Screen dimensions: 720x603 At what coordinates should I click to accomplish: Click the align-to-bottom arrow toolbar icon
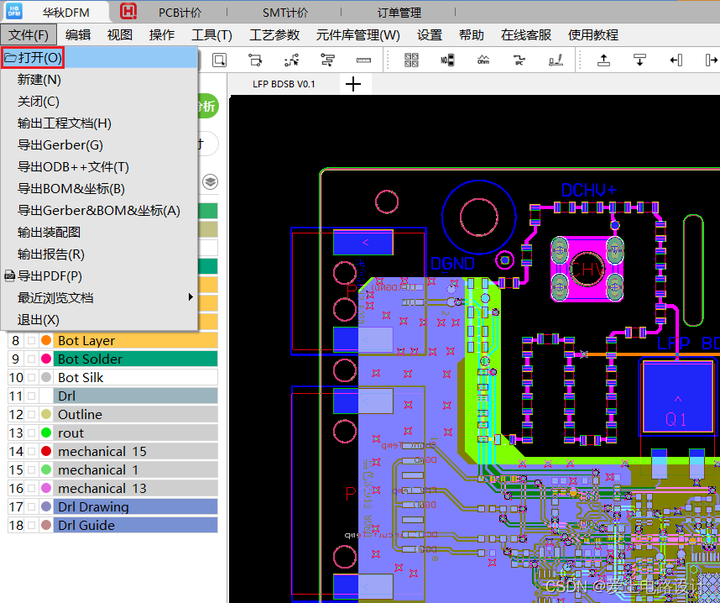click(x=640, y=60)
